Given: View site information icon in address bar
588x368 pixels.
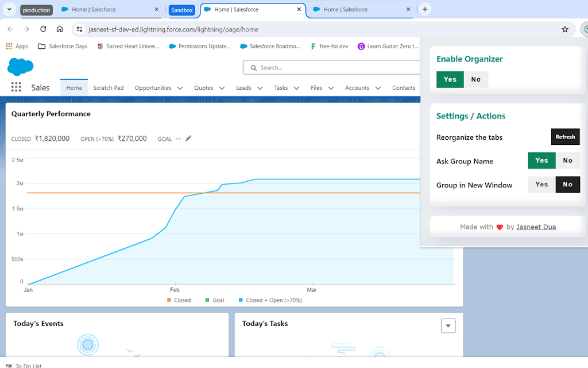Looking at the screenshot, I should pyautogui.click(x=79, y=29).
